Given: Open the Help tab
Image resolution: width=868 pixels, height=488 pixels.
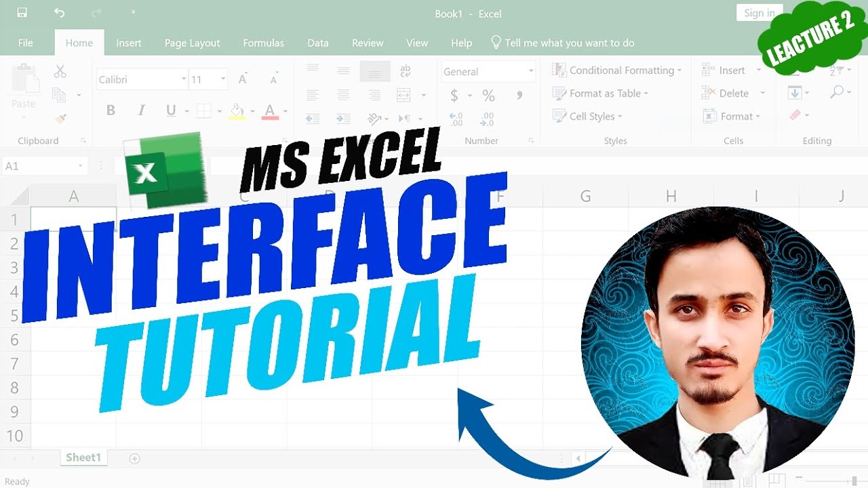Looking at the screenshot, I should tap(461, 43).
